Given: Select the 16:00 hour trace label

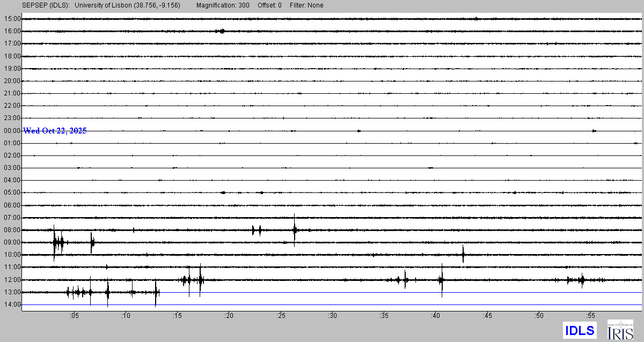Looking at the screenshot, I should click(x=11, y=31).
